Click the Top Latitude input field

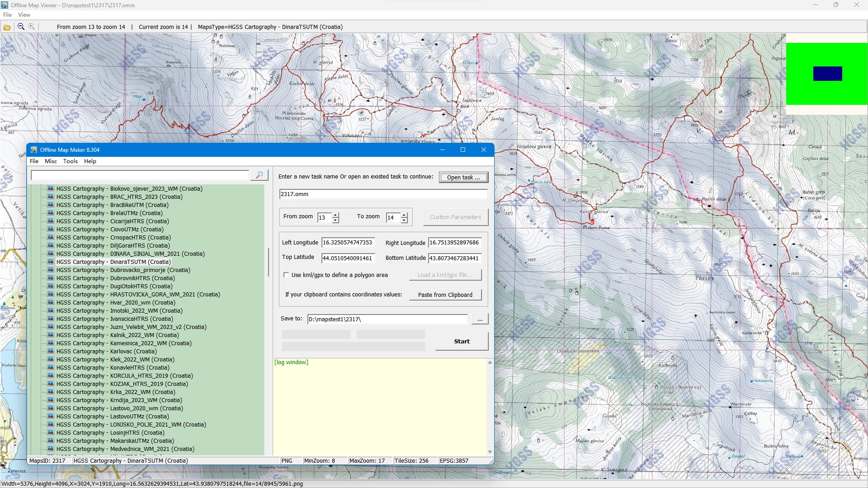point(348,258)
